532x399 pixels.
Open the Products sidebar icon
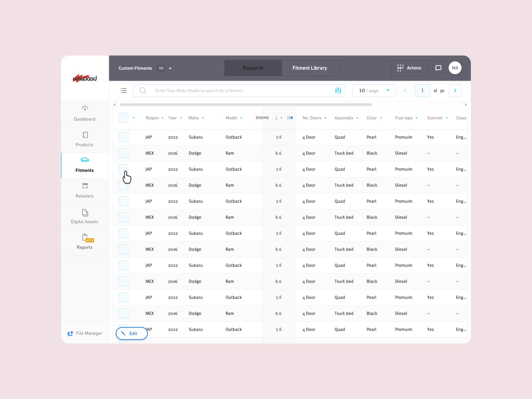pyautogui.click(x=85, y=135)
